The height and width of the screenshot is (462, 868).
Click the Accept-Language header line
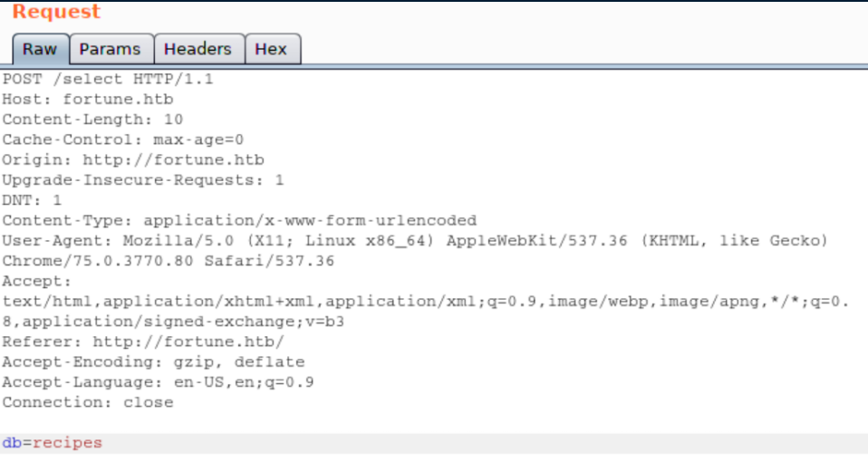pyautogui.click(x=158, y=382)
